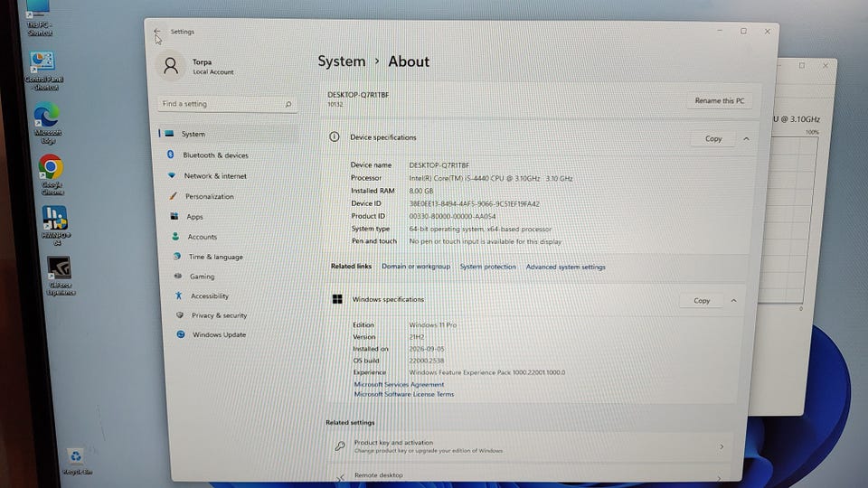Click the System breadcrumb in the header
Image resolution: width=868 pixels, height=488 pixels.
pyautogui.click(x=342, y=61)
